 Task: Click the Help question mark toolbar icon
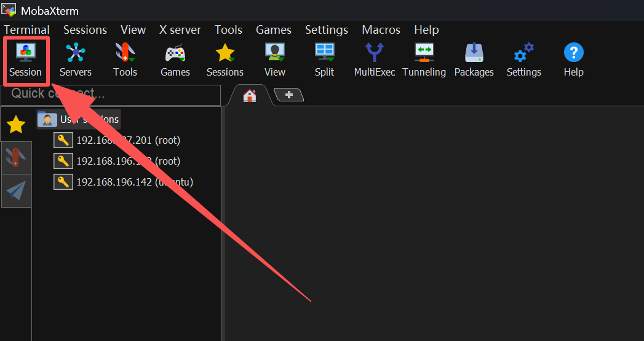[574, 60]
